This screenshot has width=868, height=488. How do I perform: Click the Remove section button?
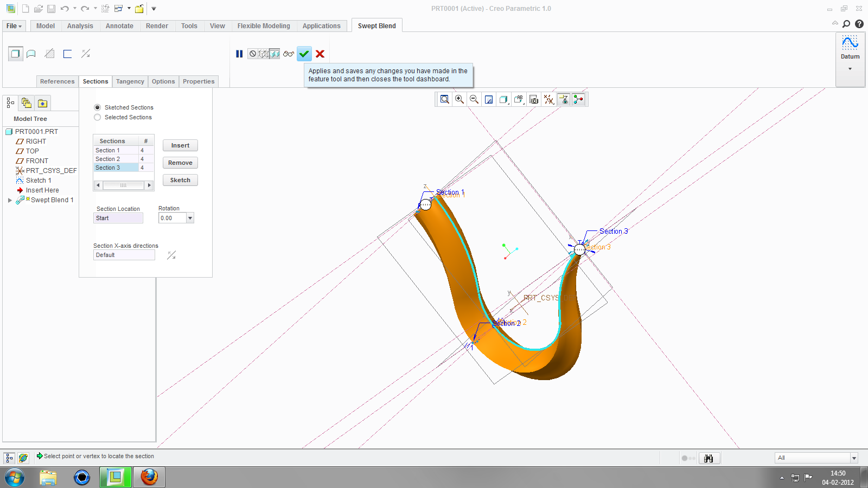180,163
